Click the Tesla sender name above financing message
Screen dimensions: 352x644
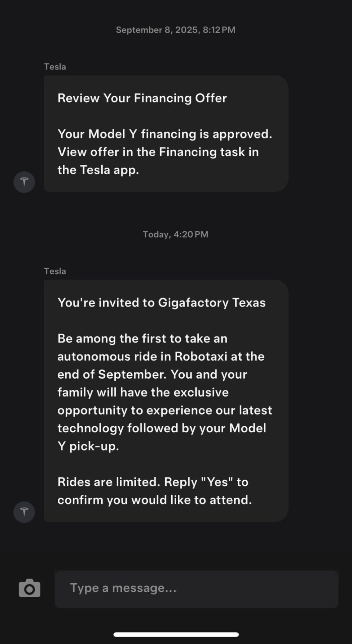(55, 67)
